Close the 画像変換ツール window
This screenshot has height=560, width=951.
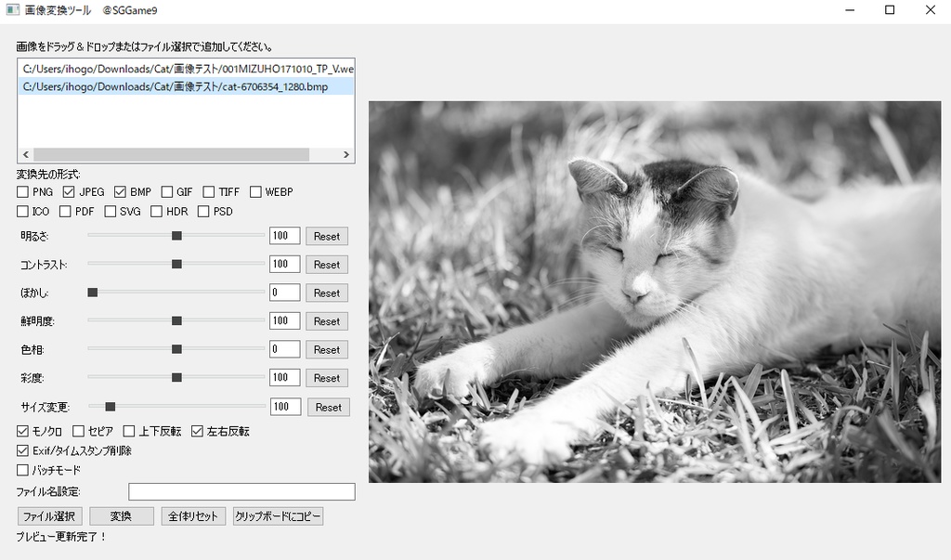click(931, 10)
